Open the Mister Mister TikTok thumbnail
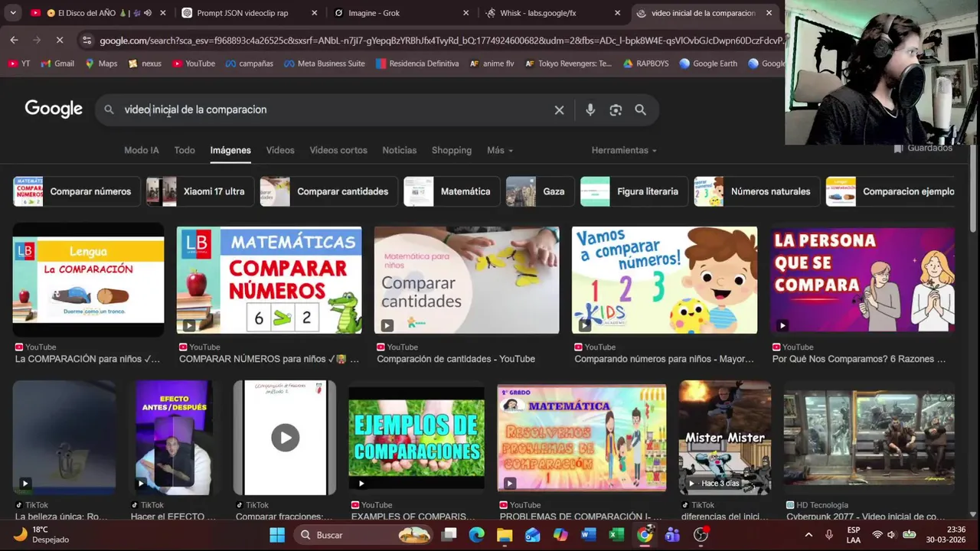 pyautogui.click(x=725, y=438)
